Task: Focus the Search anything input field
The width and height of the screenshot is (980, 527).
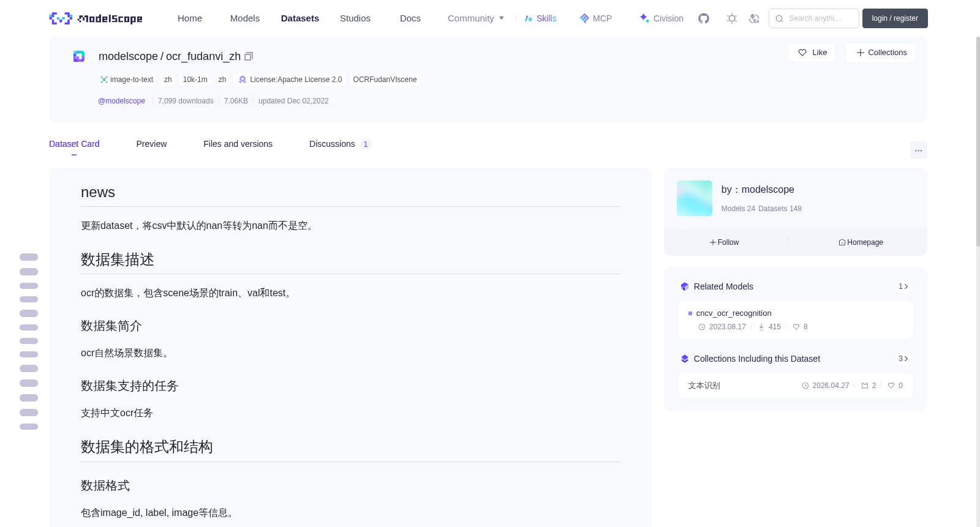Action: [x=814, y=18]
